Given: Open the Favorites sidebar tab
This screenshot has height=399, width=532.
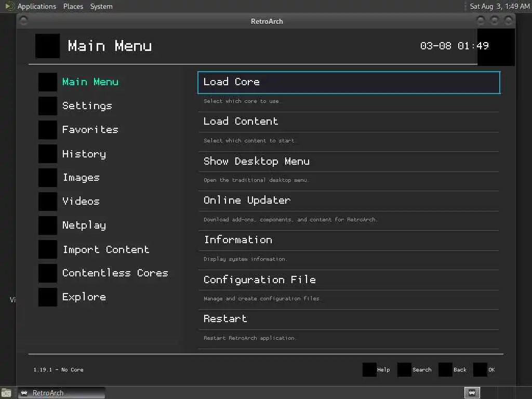Looking at the screenshot, I should (90, 130).
